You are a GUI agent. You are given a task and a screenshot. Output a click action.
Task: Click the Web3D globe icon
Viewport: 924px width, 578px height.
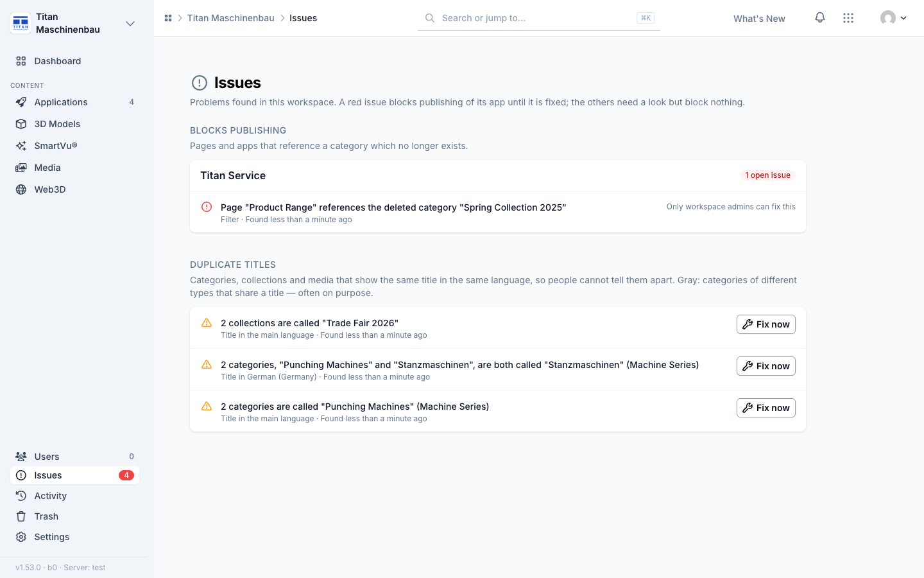tap(21, 189)
